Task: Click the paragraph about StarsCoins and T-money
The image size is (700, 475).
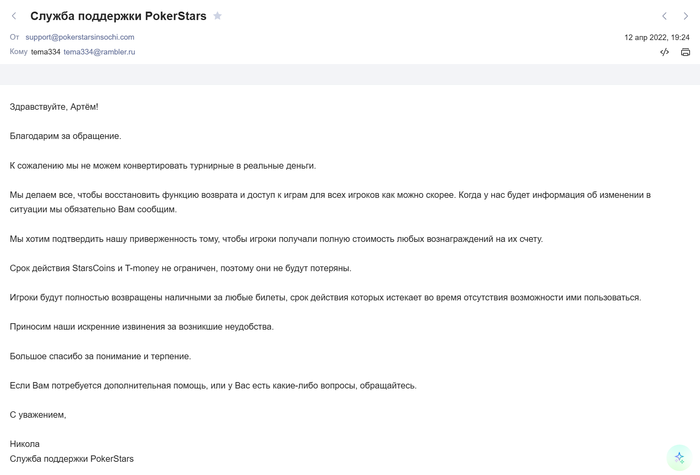Action: tap(180, 268)
